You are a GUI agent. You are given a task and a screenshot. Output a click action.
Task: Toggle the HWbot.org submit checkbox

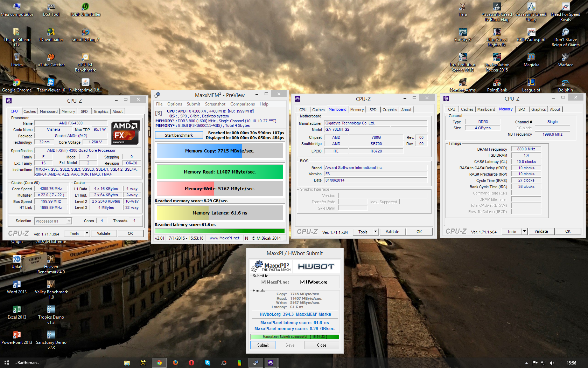302,282
